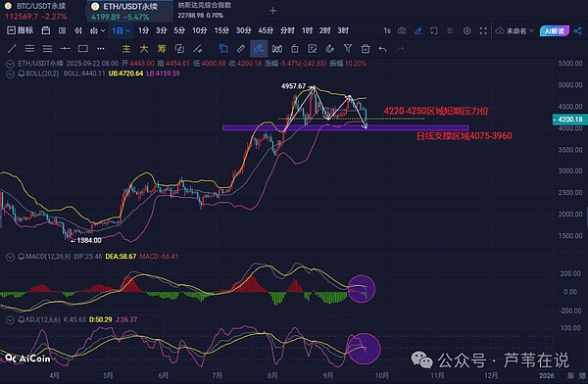Screen dimensions: 588x384
Task: Open more drawing tools ellipsis
Action: (101, 48)
